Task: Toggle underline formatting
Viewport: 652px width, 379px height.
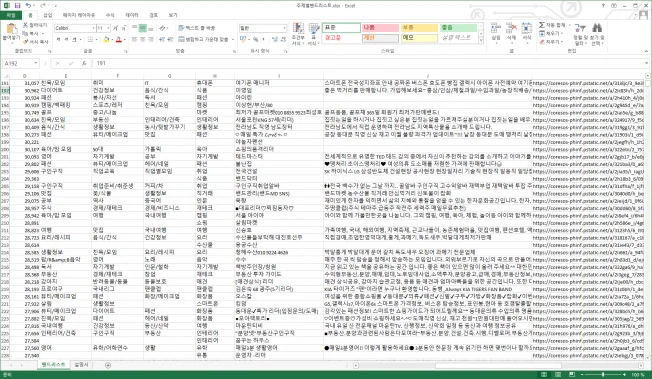Action: point(74,40)
